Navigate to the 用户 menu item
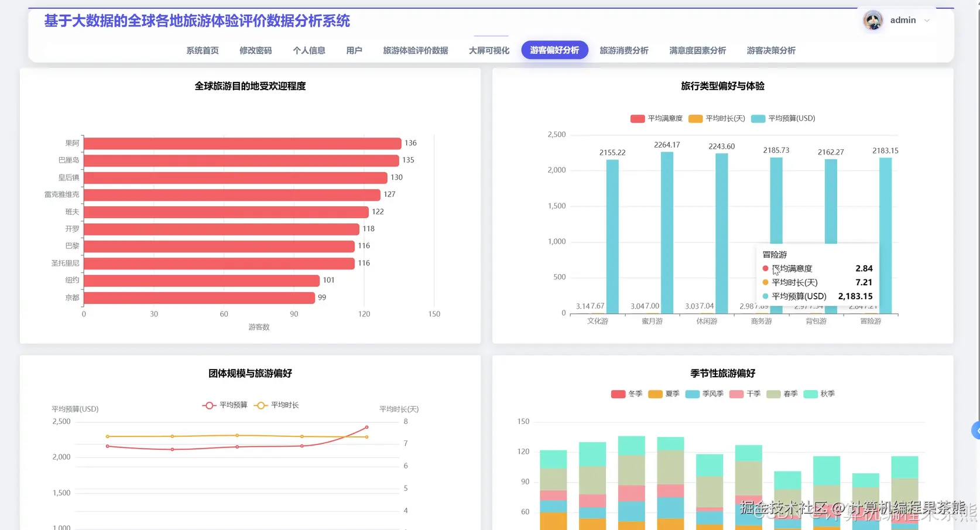980x530 pixels. coord(354,50)
